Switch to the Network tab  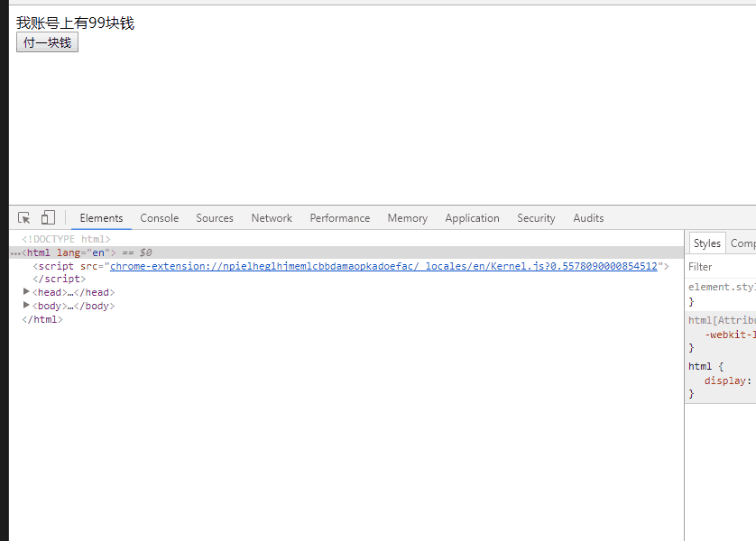point(272,218)
